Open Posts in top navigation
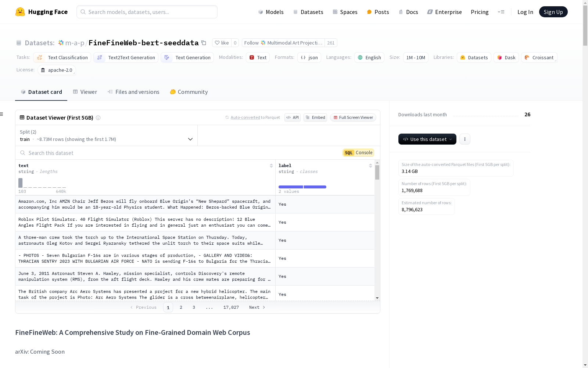 pyautogui.click(x=378, y=12)
